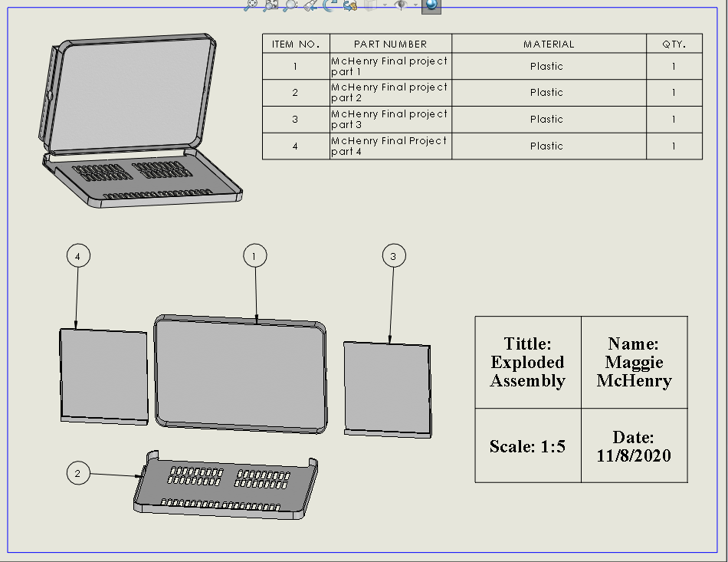Click the McHenry Final project part 1 cell
728x562 pixels.
389,66
